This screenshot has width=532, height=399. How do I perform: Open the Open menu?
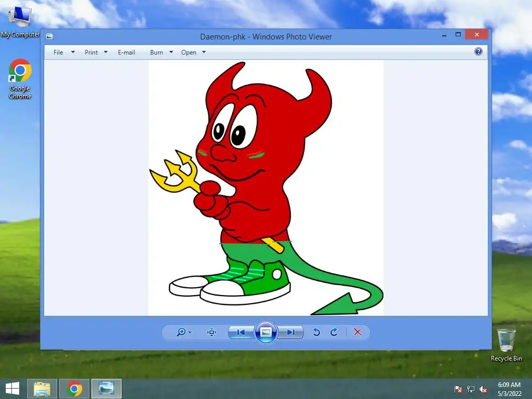point(189,52)
